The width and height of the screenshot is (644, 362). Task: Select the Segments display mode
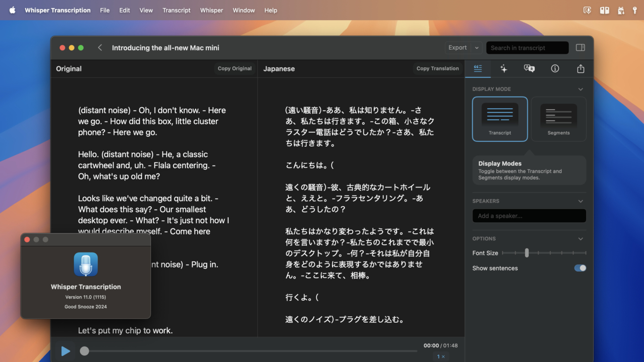click(x=558, y=119)
